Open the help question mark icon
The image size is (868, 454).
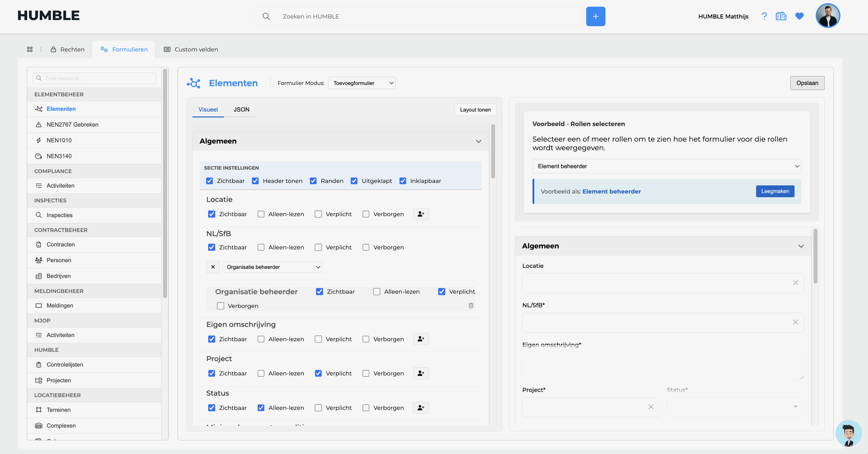click(764, 16)
